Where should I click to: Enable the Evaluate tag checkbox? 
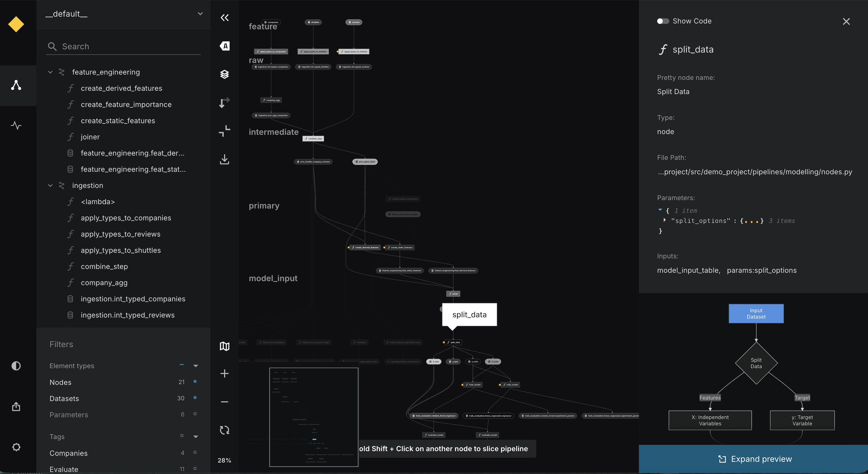pyautogui.click(x=195, y=469)
